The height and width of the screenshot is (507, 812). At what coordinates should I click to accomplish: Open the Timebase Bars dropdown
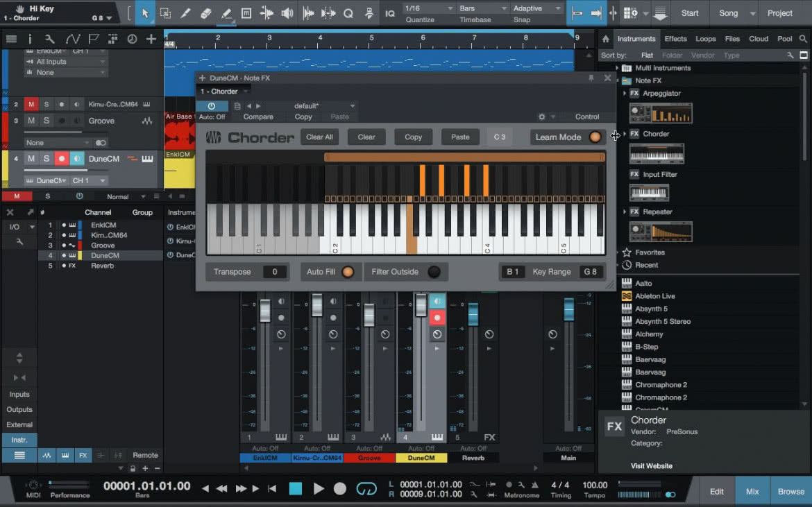click(482, 8)
